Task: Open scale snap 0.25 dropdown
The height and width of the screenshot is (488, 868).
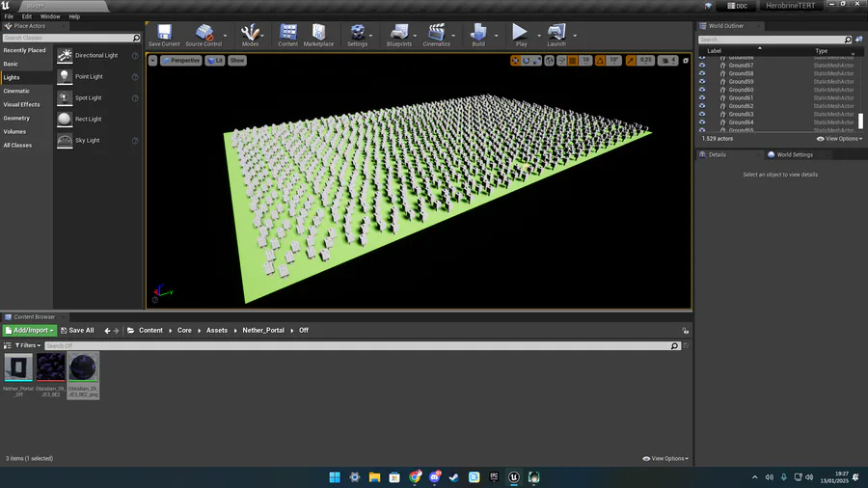Action: click(645, 61)
